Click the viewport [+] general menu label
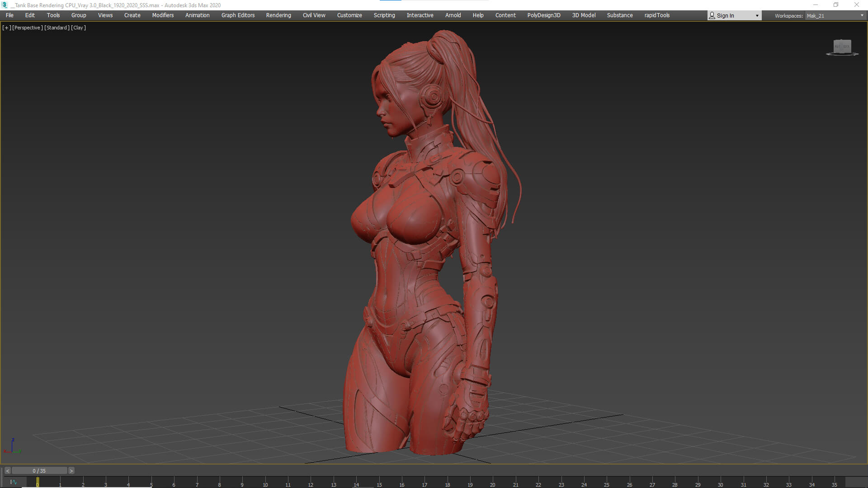Screen dimensions: 868x488 [6, 28]
